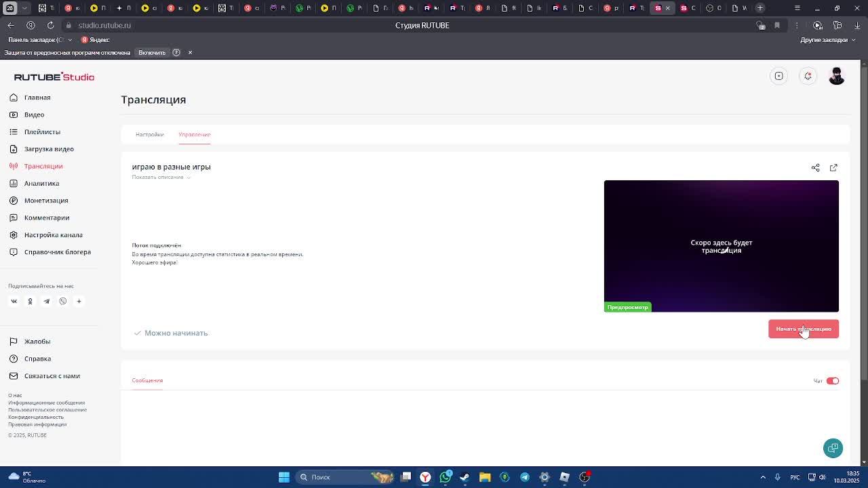Click the protection warning help icon
Screen dimensions: 868x488
tap(176, 53)
